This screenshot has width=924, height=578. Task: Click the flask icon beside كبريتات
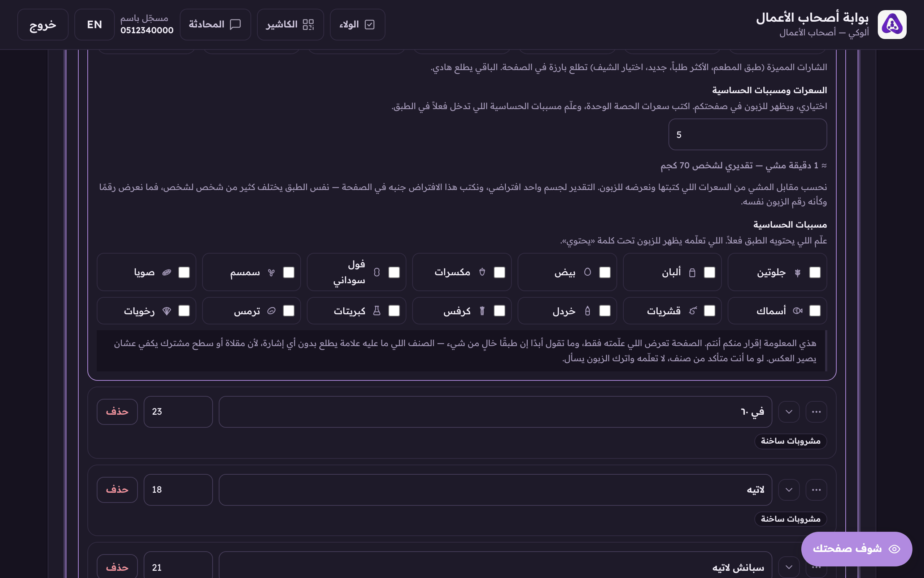377,311
